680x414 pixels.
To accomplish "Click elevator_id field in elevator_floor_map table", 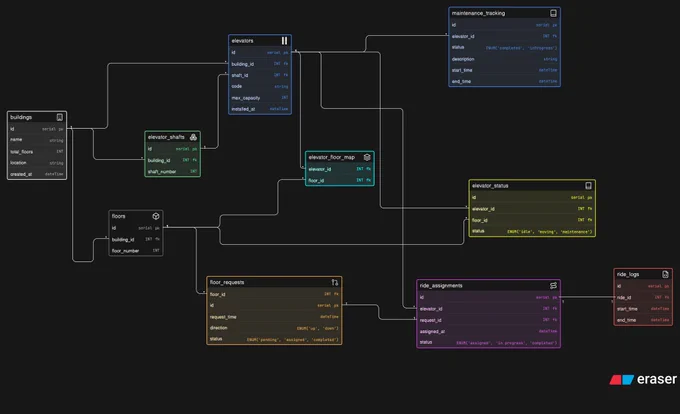I will click(x=340, y=169).
